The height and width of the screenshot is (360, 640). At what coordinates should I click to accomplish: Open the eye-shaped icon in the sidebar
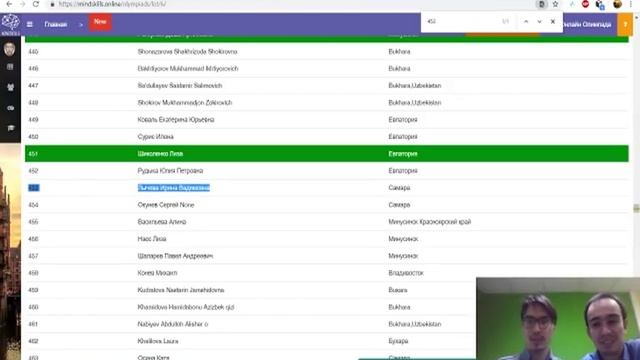[10, 108]
